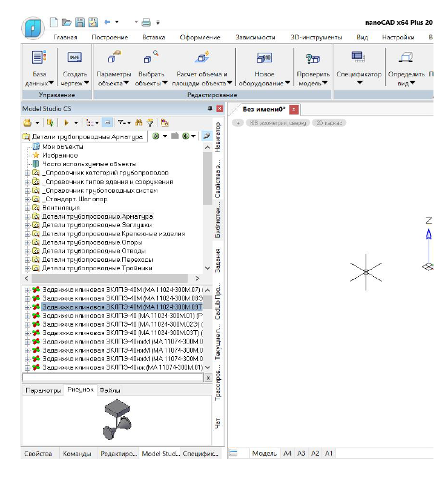
Task: Switch to Рисунок tab in preview panel
Action: point(81,390)
